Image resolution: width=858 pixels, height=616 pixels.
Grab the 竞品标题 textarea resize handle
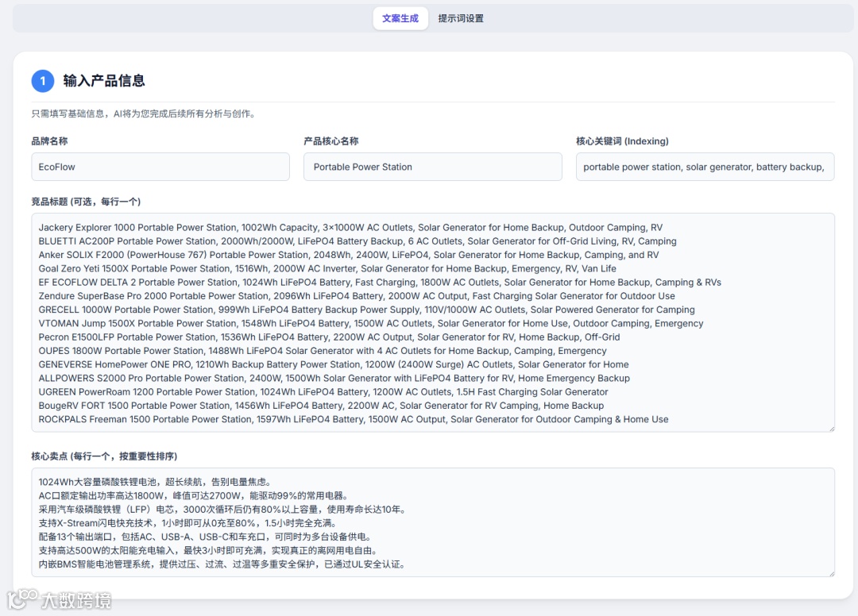click(x=831, y=429)
